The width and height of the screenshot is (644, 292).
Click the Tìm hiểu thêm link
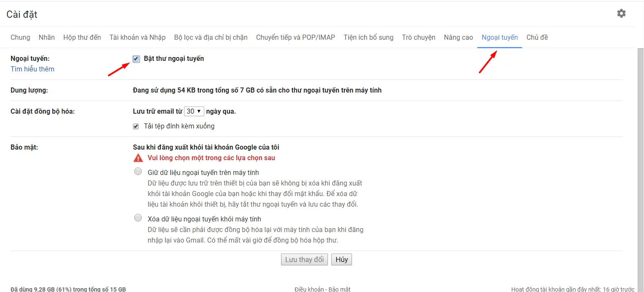point(32,69)
